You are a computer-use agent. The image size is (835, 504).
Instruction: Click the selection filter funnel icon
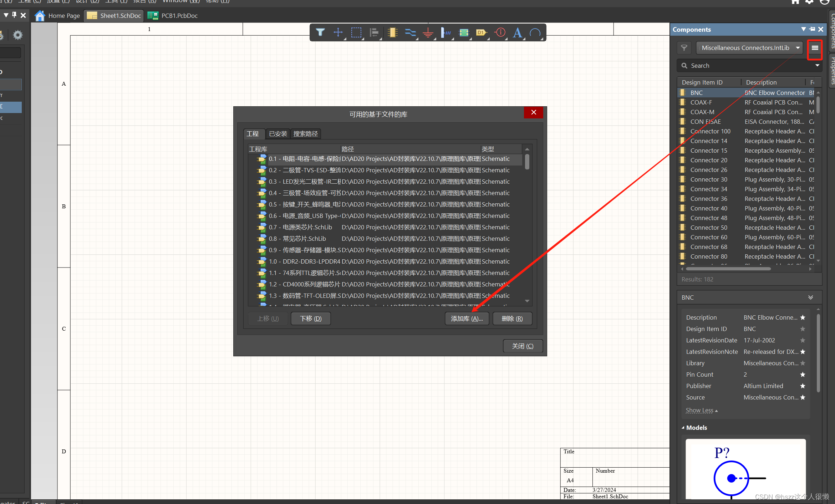pyautogui.click(x=320, y=32)
